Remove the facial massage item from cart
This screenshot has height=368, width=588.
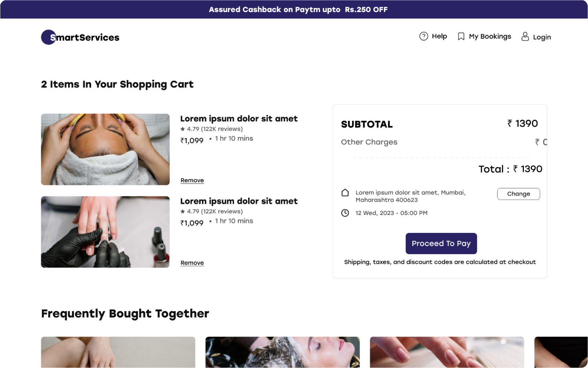(x=192, y=180)
